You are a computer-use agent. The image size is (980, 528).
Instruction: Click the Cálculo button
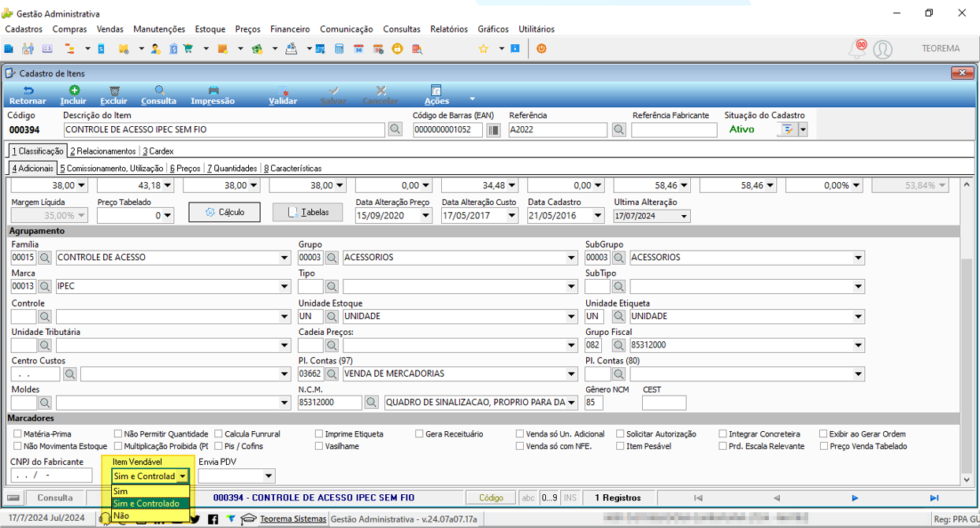click(x=225, y=212)
